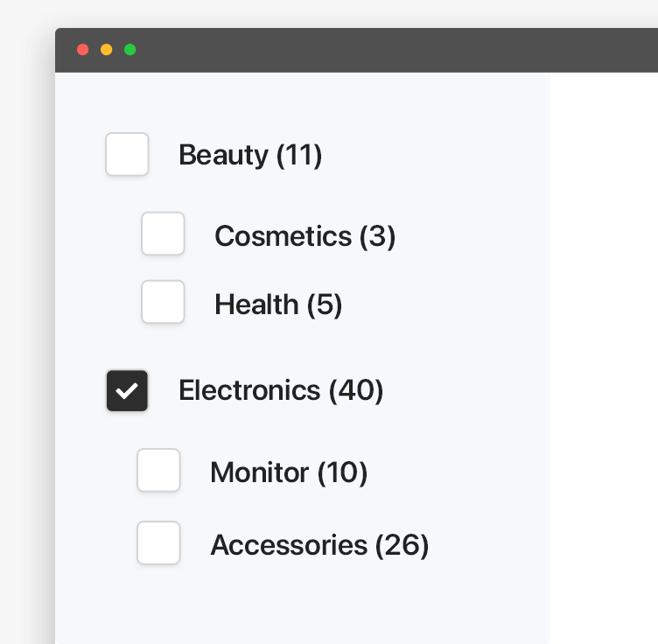Minimize the window with the yellow button
658x644 pixels.
(x=107, y=50)
